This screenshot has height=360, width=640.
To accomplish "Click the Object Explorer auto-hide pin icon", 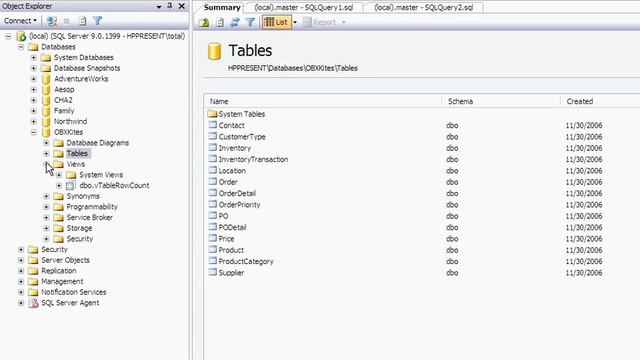I will (170, 6).
